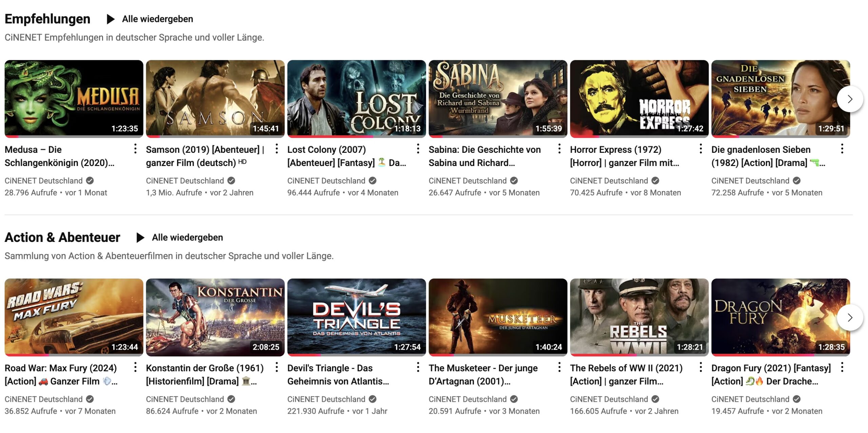Open CiNENET Deutschland channel under Dragon Fury
Screen dimensions: 868x433
pyautogui.click(x=751, y=399)
